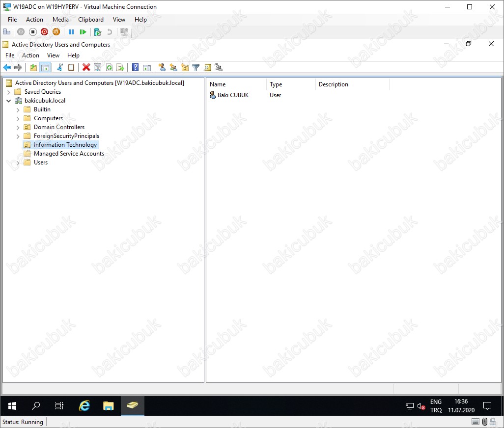Create a new user in current container
Screen dimensions: 504x428
click(162, 67)
